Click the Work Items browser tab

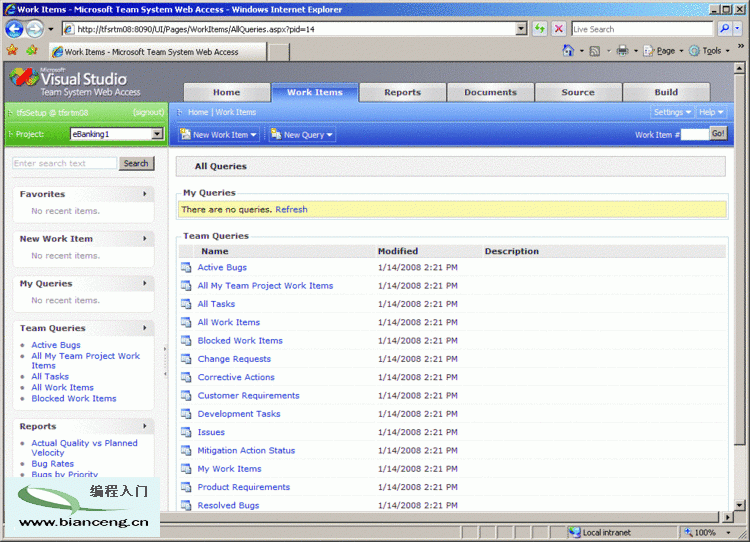coord(158,52)
